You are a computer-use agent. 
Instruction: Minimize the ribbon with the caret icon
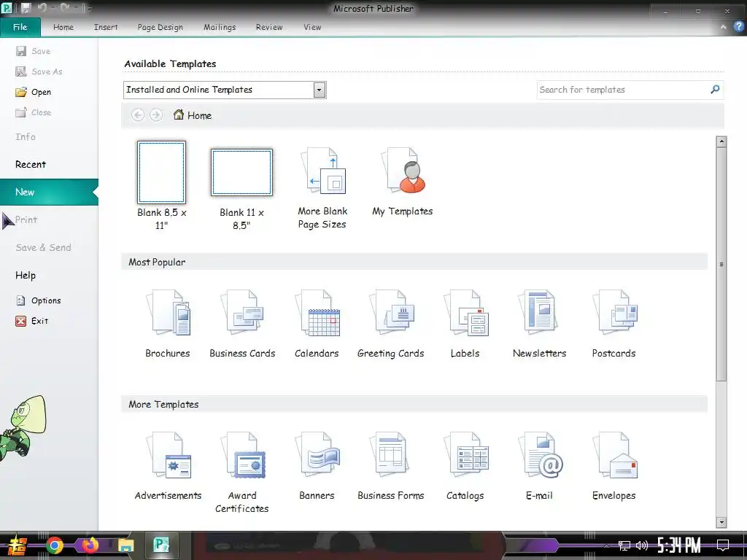click(723, 27)
